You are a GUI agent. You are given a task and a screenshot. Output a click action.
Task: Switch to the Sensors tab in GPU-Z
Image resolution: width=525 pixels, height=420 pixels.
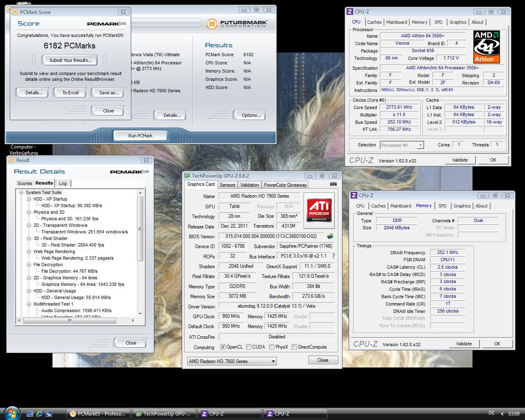[x=228, y=185]
